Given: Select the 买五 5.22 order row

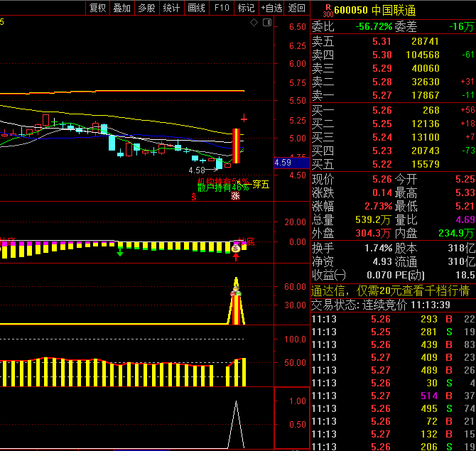Looking at the screenshot, I should pyautogui.click(x=393, y=164).
